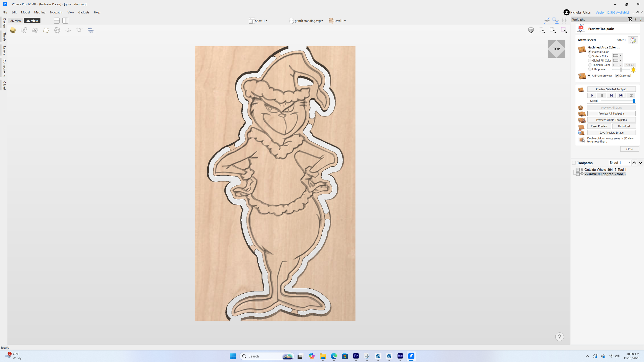Open the Surface Color swatch dropdown
Screen dimensions: 644x362
click(617, 56)
